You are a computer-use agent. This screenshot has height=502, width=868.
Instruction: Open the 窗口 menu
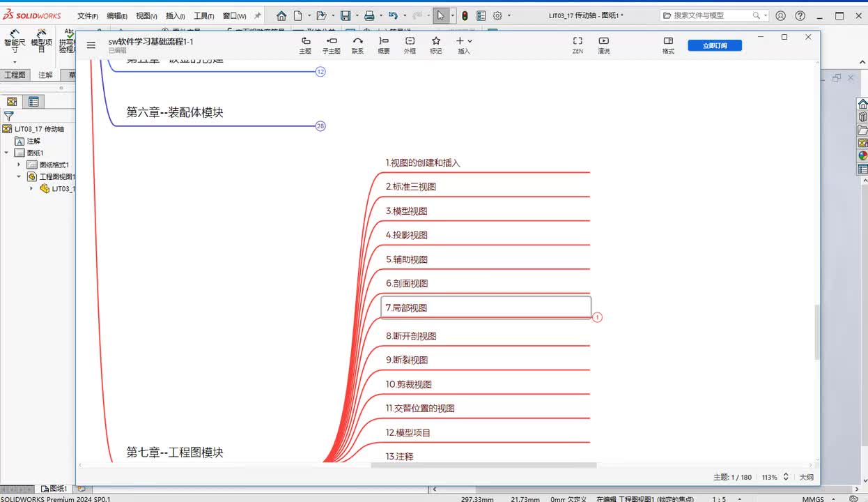click(x=234, y=15)
